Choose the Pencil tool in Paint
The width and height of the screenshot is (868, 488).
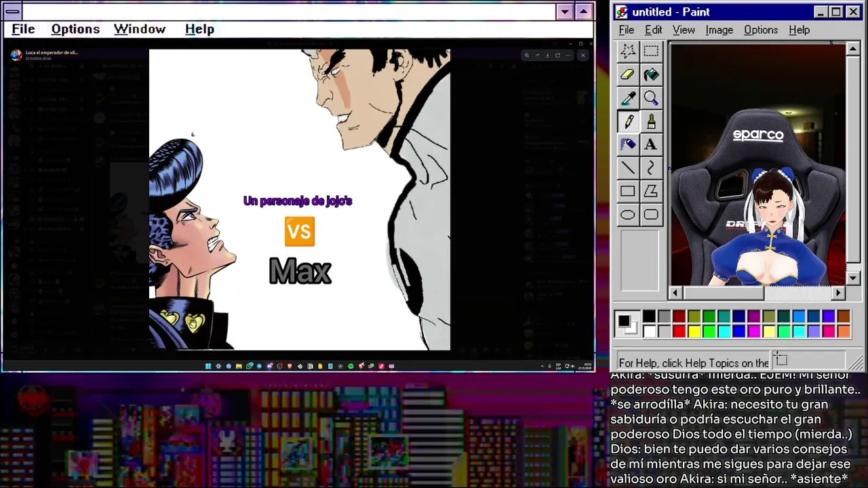pyautogui.click(x=628, y=121)
